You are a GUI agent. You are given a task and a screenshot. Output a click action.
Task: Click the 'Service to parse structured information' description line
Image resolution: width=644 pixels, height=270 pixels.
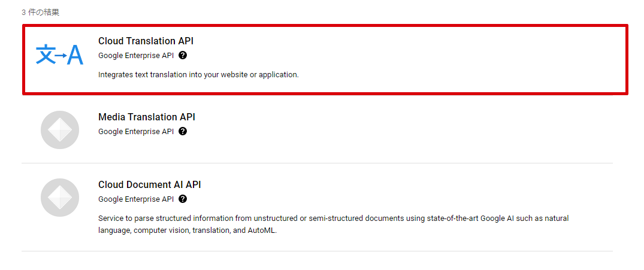[334, 219]
